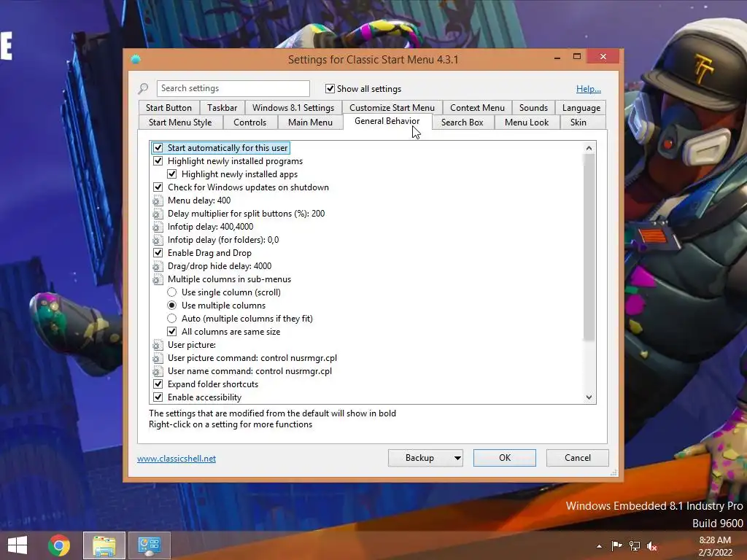Select the Multiple columns in sub-menus label
This screenshot has width=747, height=560.
pyautogui.click(x=229, y=279)
